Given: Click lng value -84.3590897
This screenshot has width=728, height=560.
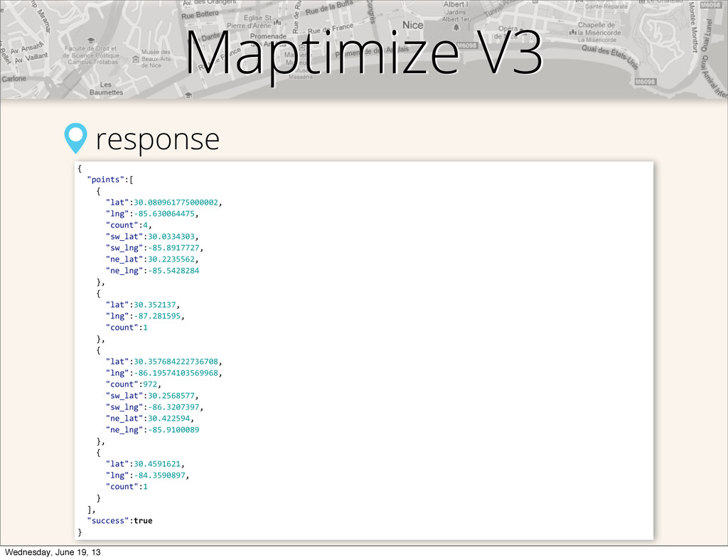Looking at the screenshot, I should (x=160, y=475).
